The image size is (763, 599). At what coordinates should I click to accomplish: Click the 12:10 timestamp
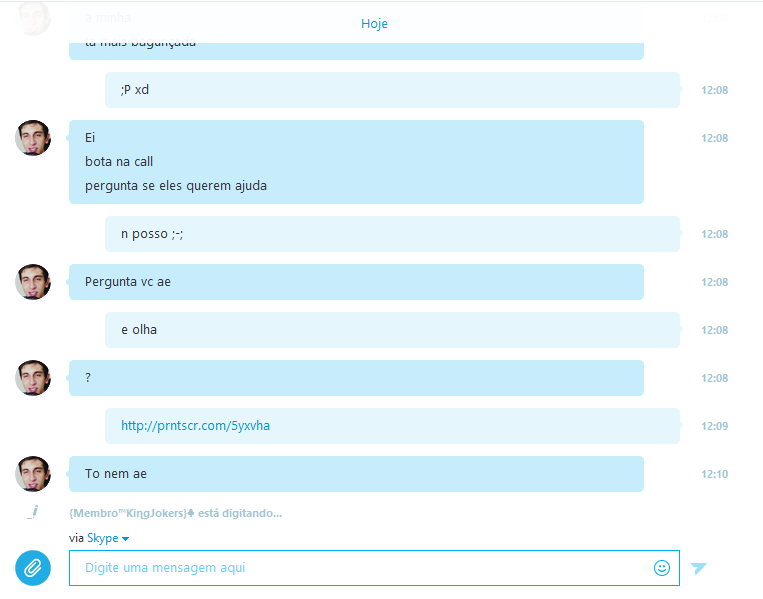(714, 474)
